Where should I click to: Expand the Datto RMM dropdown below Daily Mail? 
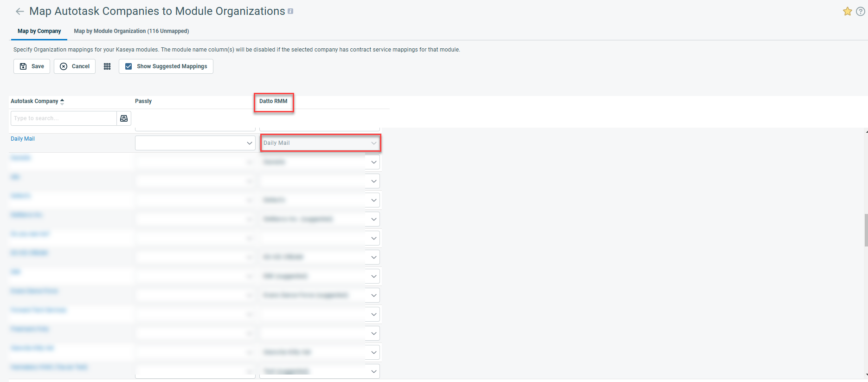[373, 162]
